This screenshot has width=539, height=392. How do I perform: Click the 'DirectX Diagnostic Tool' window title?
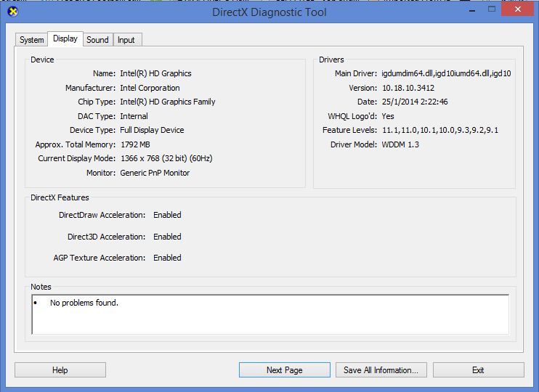pyautogui.click(x=269, y=12)
